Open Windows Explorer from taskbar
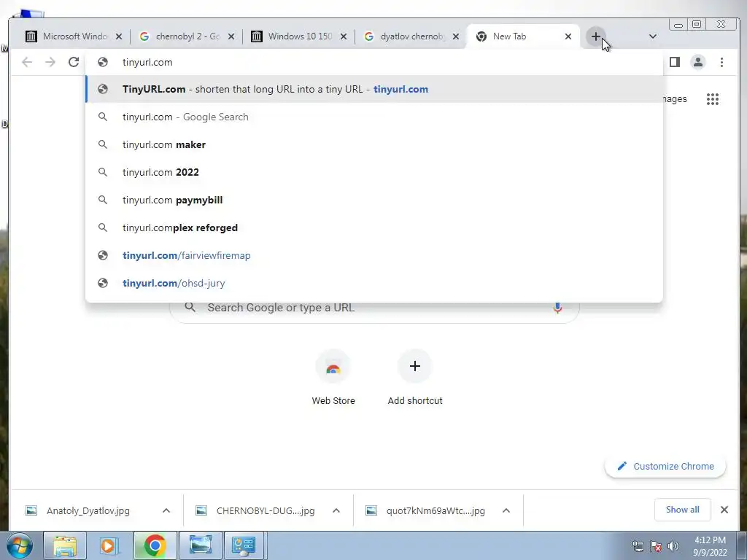 [65, 545]
